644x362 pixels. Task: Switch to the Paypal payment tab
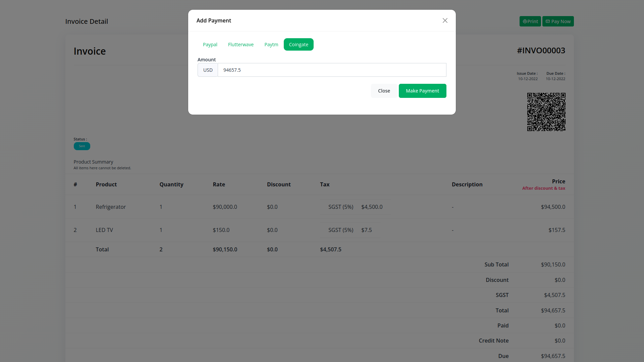click(x=210, y=45)
